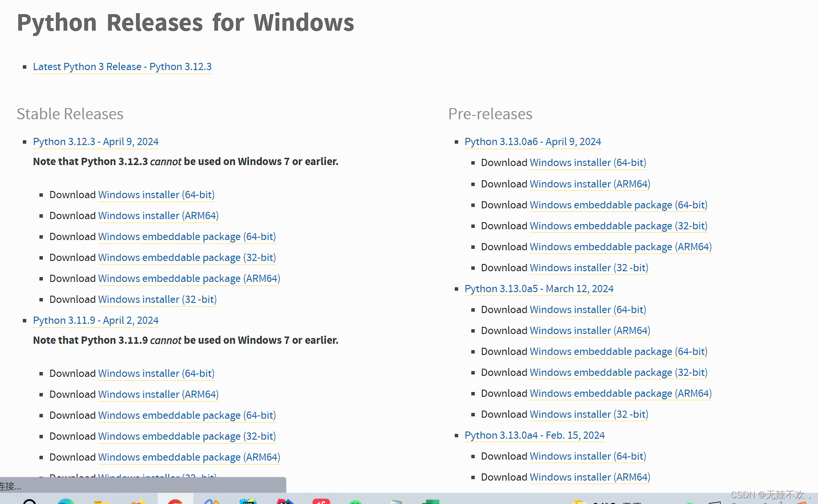Download Python 3.13.0a4 Windows installer (64-bit)
Viewport: 818px width, 504px height.
tap(588, 456)
